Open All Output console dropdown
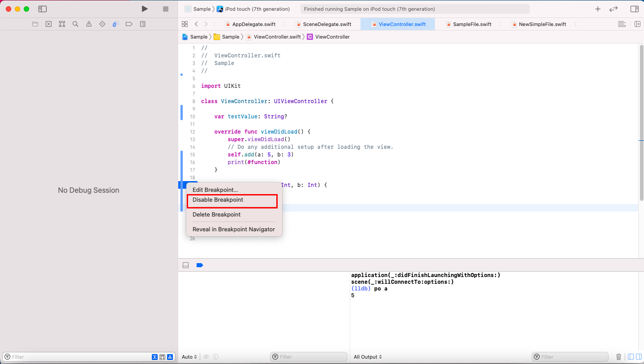The height and width of the screenshot is (364, 644). (368, 357)
